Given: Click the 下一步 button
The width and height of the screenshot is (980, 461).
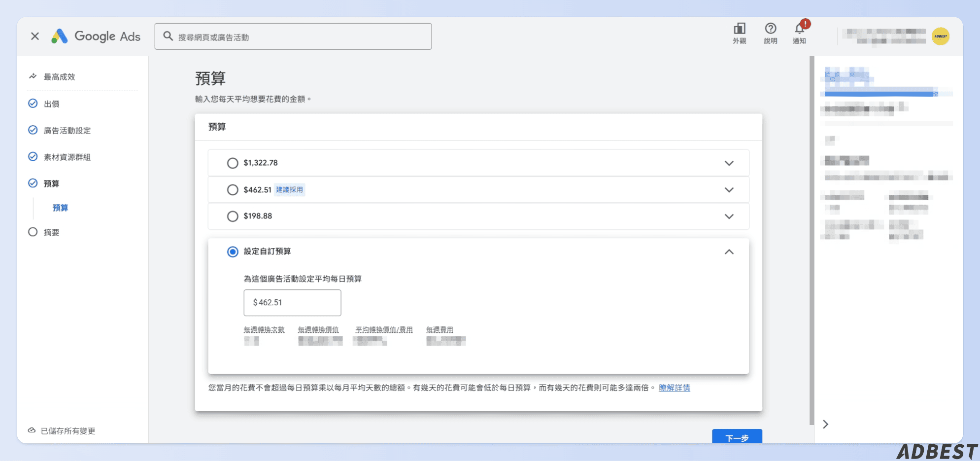Looking at the screenshot, I should pos(737,437).
